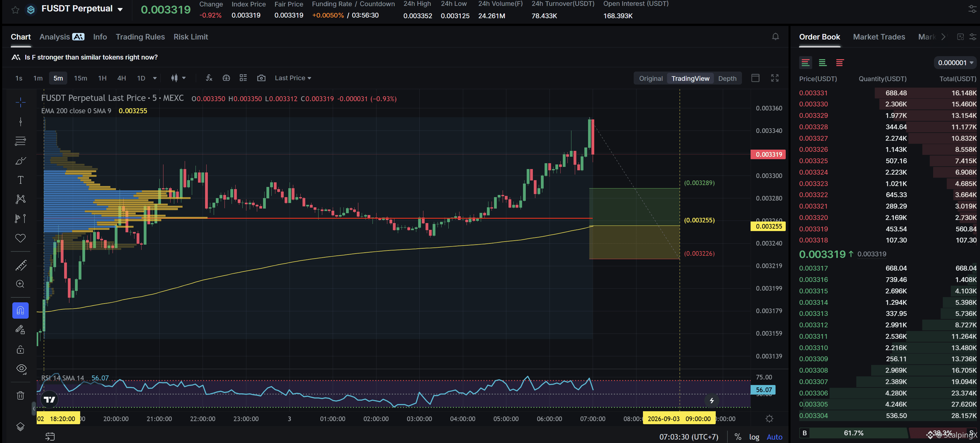Click the trash delete drawings icon
The height and width of the screenshot is (443, 980).
coord(21,395)
